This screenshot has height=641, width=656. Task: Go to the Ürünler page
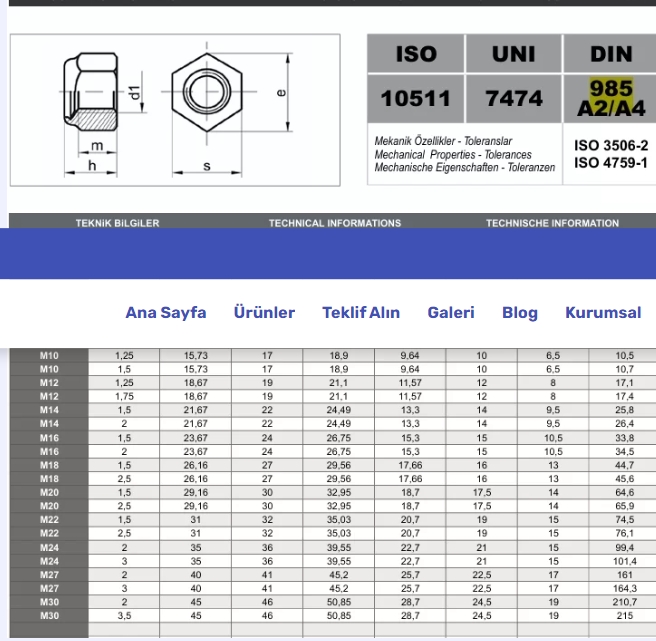[264, 313]
